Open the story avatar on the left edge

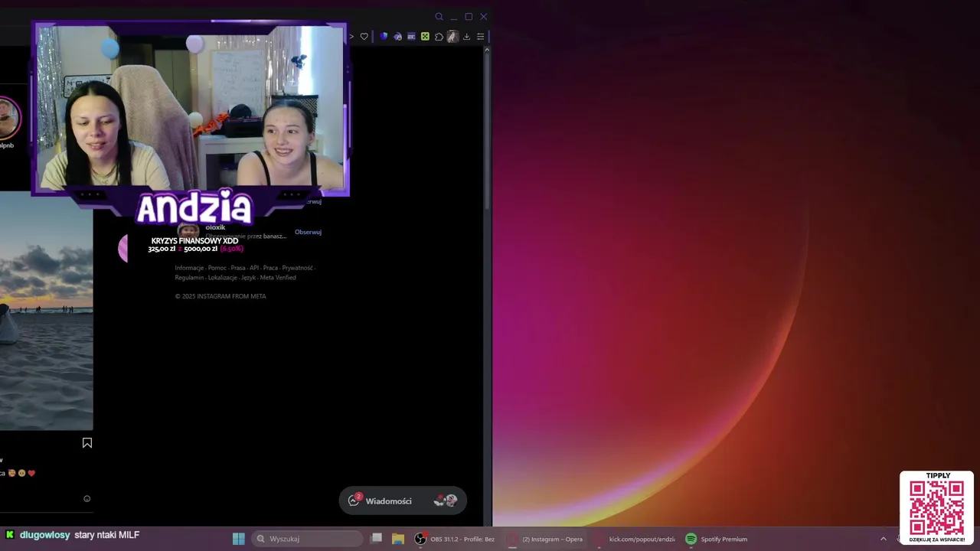pos(8,117)
